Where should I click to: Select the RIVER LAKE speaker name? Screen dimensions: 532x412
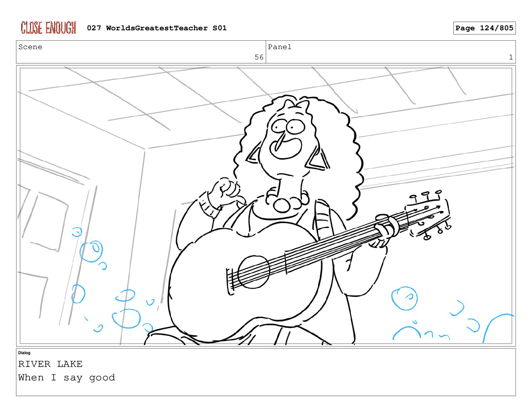pos(50,364)
